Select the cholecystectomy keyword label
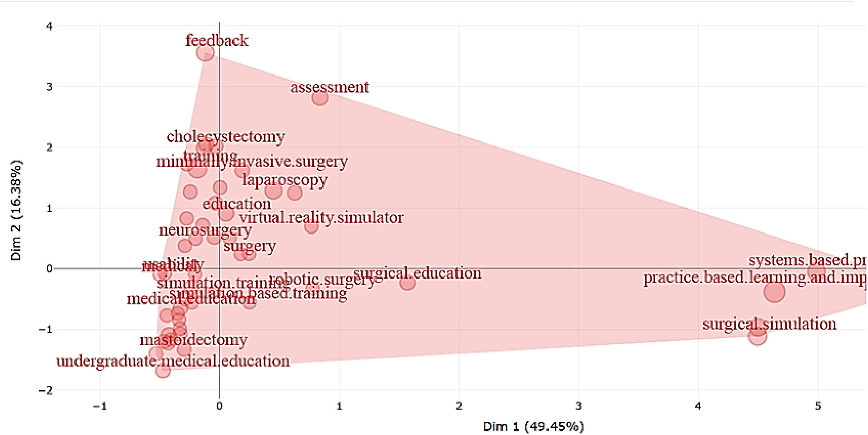This screenshot has height=435, width=868. [225, 136]
